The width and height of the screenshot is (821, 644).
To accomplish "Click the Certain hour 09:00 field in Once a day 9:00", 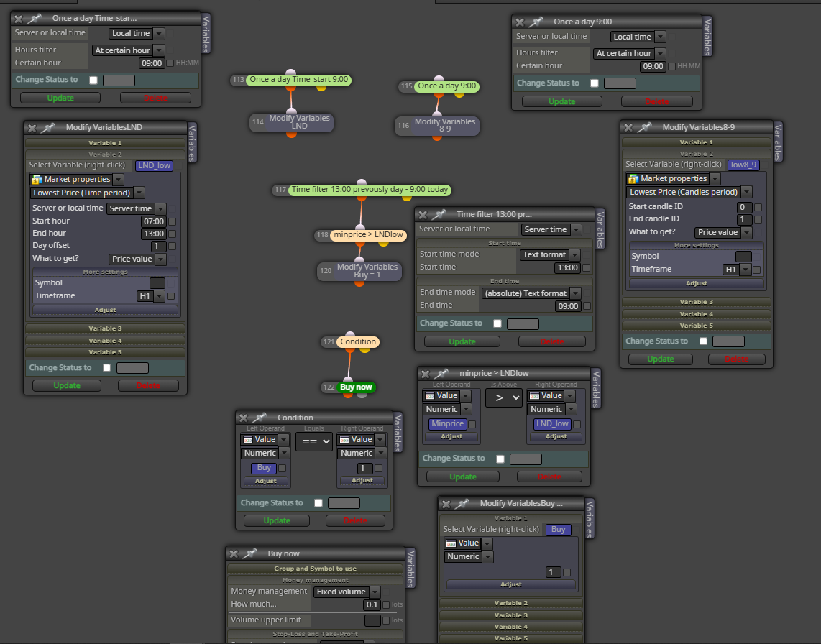I will click(653, 67).
